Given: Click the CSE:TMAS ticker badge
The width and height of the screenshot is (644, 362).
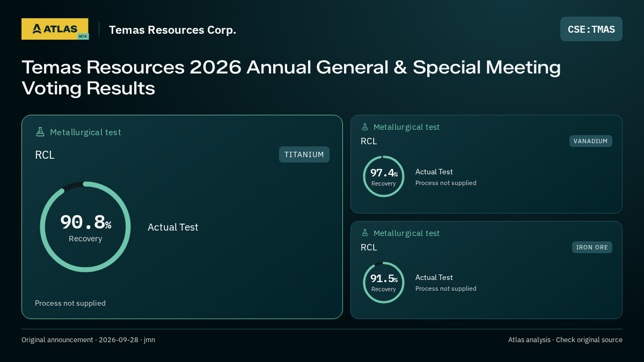Looking at the screenshot, I should [591, 29].
